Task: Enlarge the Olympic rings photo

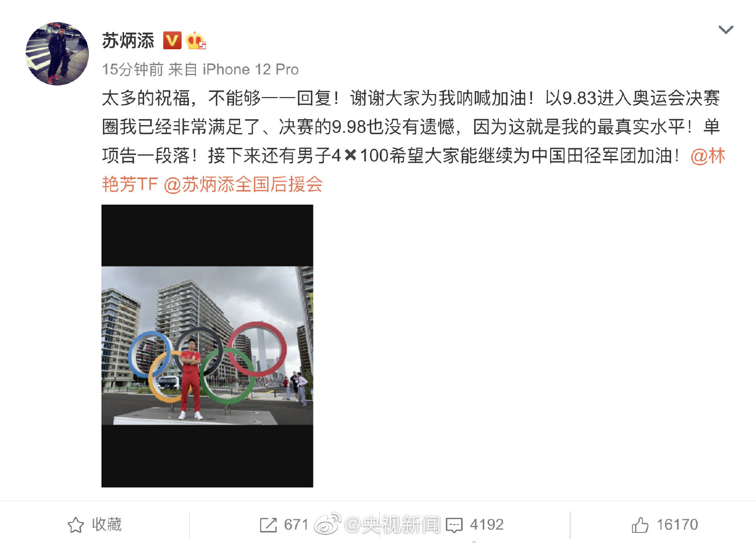Action: click(207, 346)
